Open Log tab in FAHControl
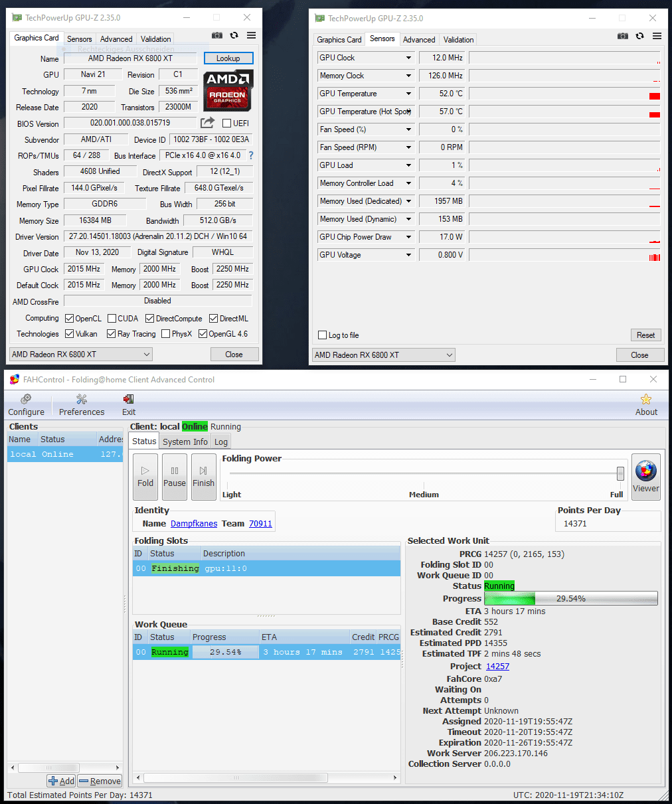This screenshot has width=672, height=804. point(221,442)
